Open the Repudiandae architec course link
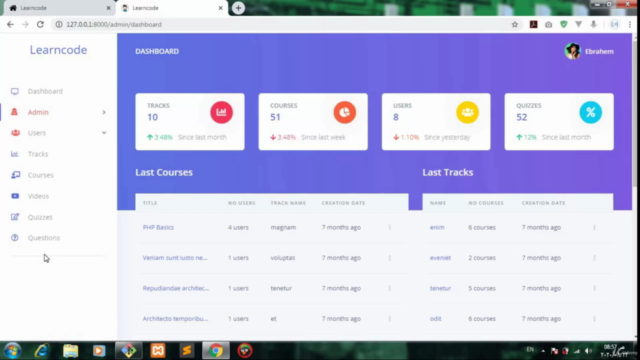This screenshot has width=640, height=360. [x=176, y=288]
